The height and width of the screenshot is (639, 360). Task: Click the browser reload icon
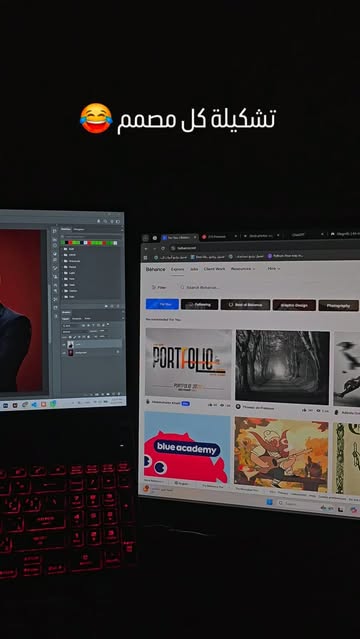click(163, 248)
